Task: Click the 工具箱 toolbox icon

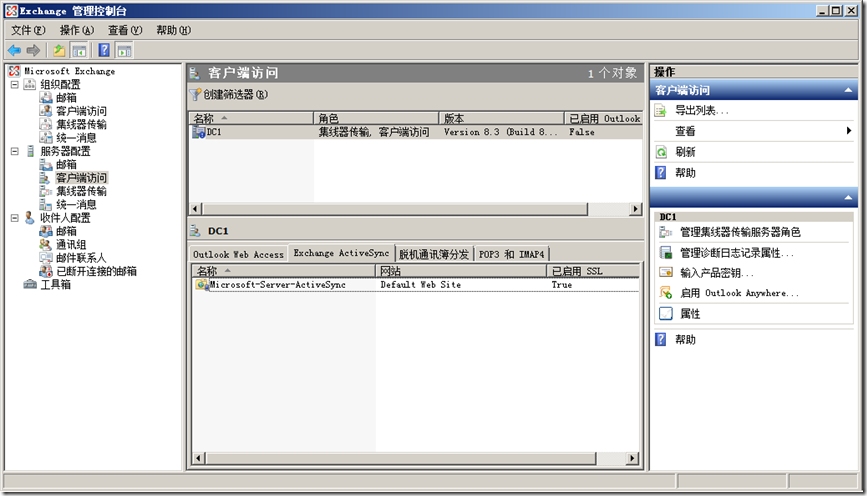Action: tap(30, 285)
